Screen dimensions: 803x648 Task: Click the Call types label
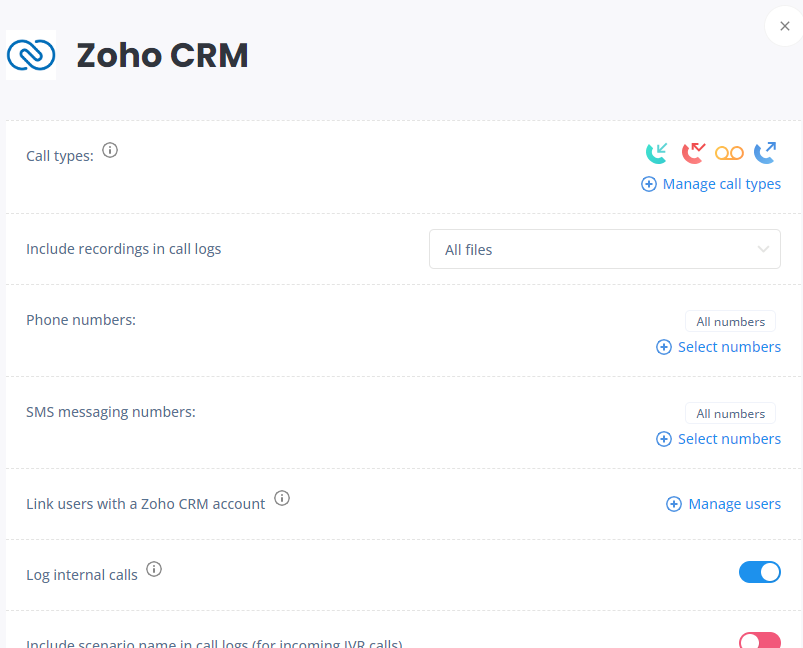tap(60, 156)
